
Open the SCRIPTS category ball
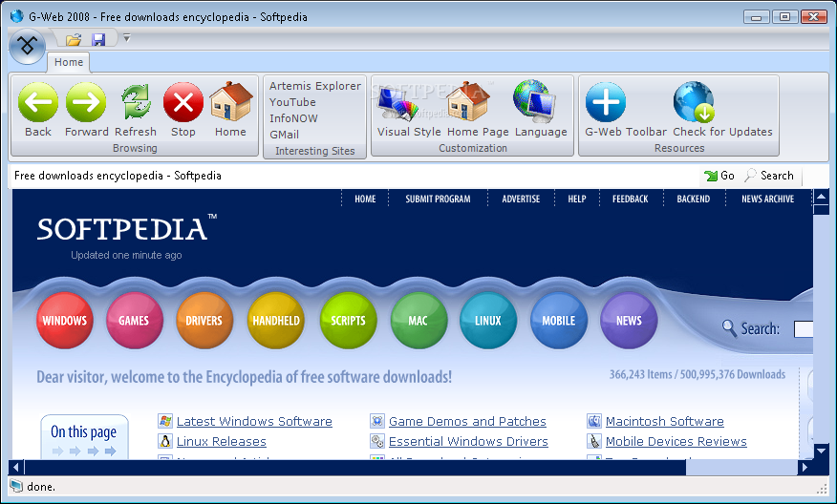[348, 321]
